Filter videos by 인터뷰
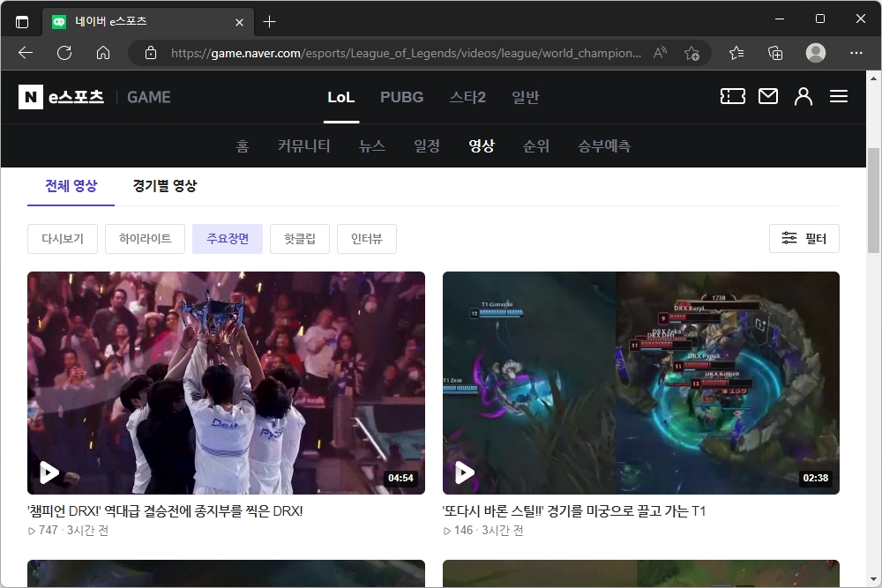The image size is (882, 588). [367, 238]
